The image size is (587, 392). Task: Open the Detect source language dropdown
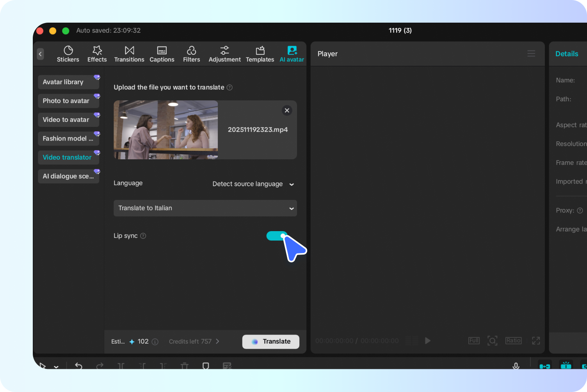click(253, 184)
